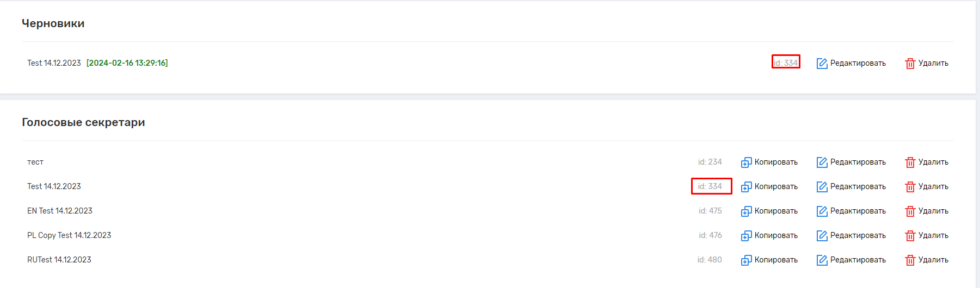Image resolution: width=980 pixels, height=288 pixels.
Task: Click the pencil edit icon for draft Test 14.12.2023
Action: 822,64
